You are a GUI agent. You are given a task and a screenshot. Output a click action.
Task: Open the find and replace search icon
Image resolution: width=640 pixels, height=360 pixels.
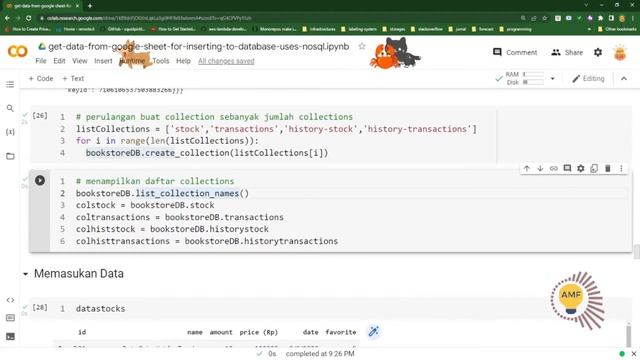pos(10,108)
